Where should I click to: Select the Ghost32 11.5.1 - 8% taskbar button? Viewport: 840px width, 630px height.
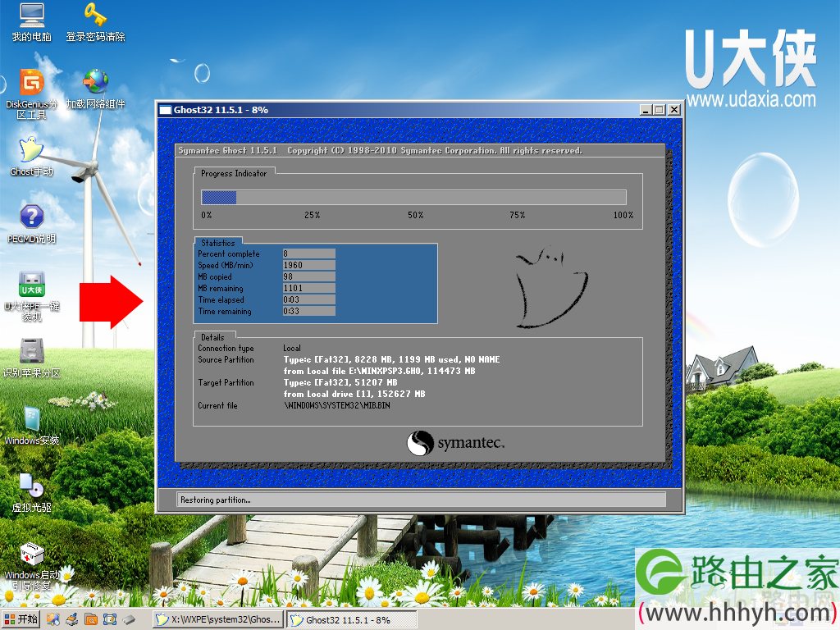(351, 620)
